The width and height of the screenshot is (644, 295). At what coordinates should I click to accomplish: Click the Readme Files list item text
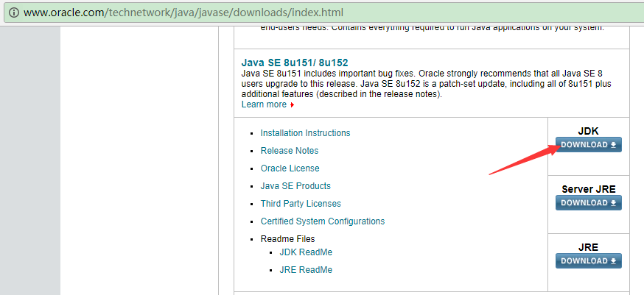[x=287, y=239]
